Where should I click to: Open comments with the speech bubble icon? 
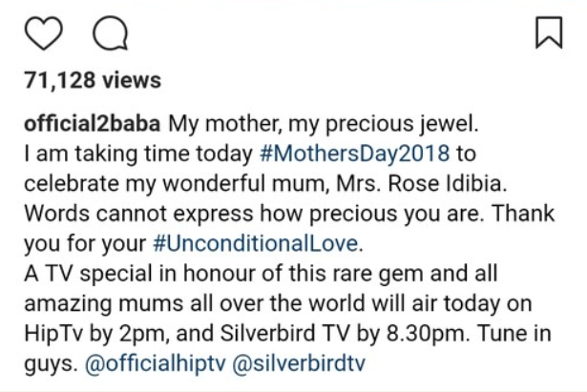108,33
